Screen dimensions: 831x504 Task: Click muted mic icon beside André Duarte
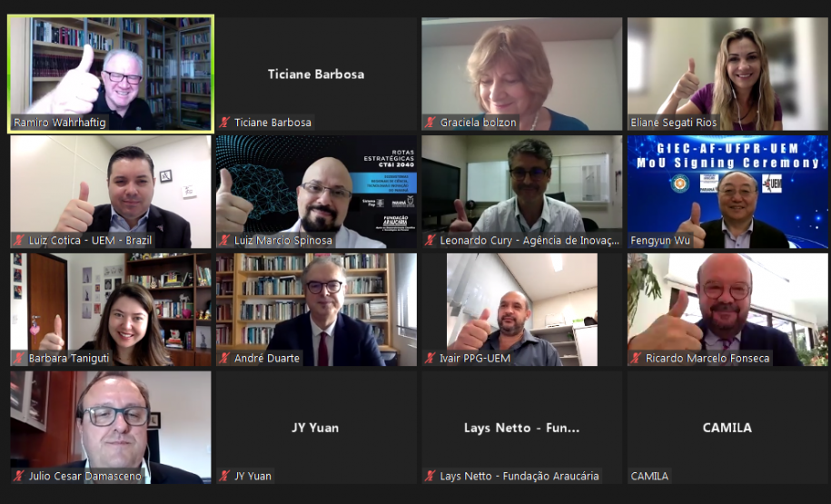pos(224,358)
